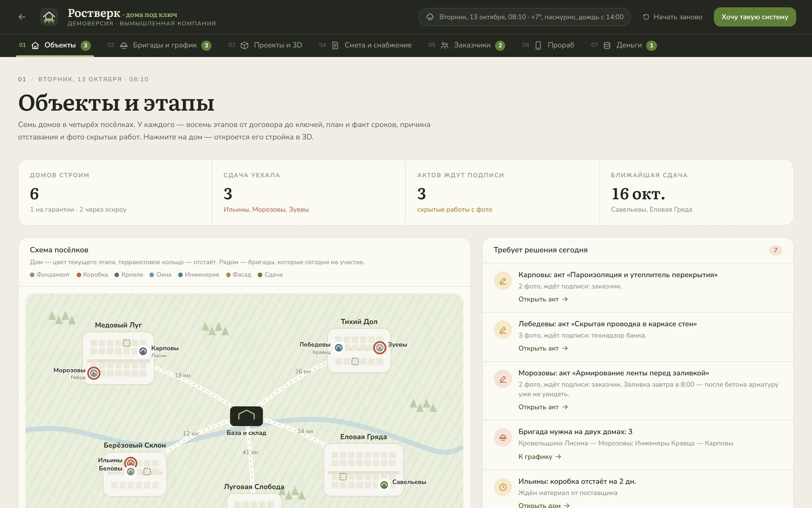Click clock icon beside Ильины delay item
Image resolution: width=812 pixels, height=508 pixels.
coord(503,487)
